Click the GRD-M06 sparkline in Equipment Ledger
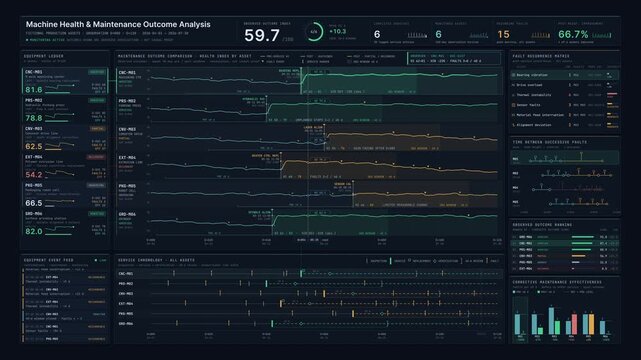641x360 pixels. [59, 230]
